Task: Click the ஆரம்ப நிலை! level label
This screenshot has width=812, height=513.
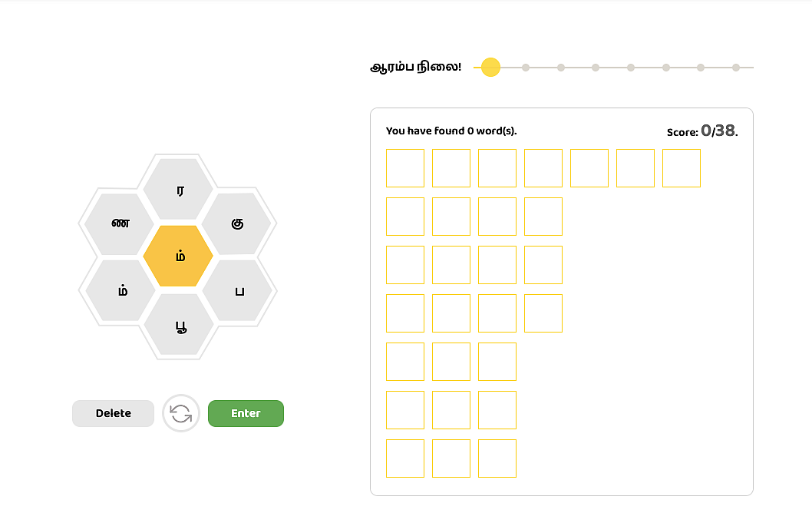Action: click(x=415, y=68)
